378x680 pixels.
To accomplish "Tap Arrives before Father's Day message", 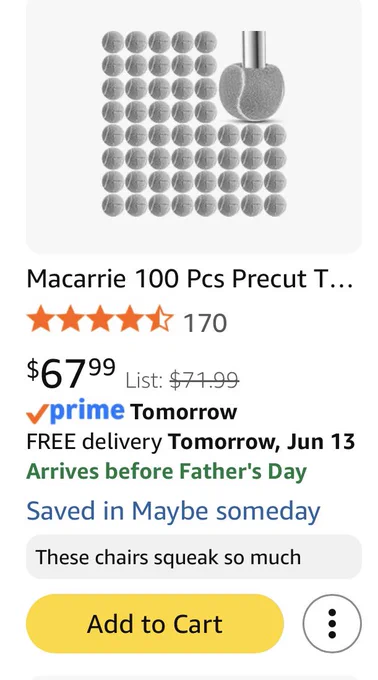I will pyautogui.click(x=167, y=471).
